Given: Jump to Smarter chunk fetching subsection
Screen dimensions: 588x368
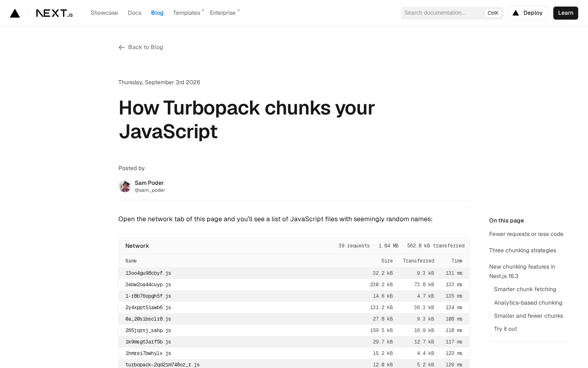Looking at the screenshot, I should [x=525, y=289].
